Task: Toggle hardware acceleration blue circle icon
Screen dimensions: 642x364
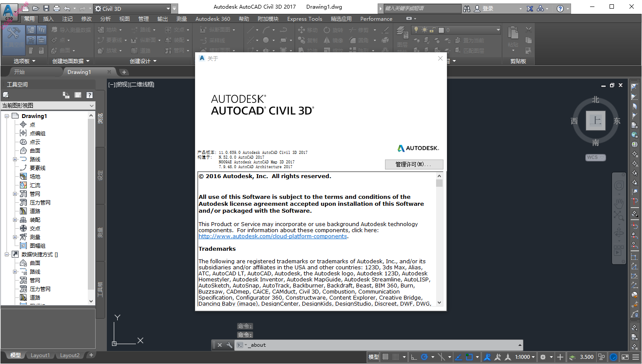Action: (x=613, y=357)
